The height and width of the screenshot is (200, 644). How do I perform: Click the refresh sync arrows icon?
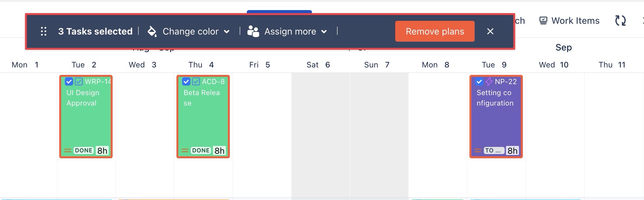(x=620, y=21)
